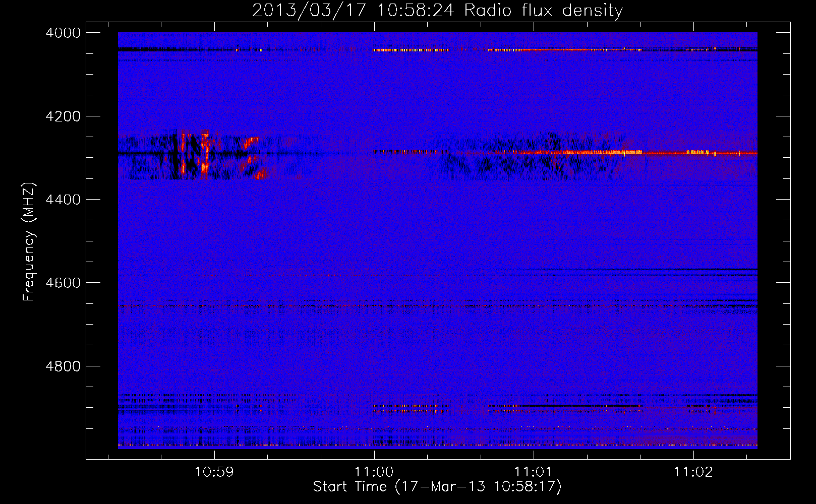The width and height of the screenshot is (816, 504).
Task: Select the 4400 frequency axis label
Action: 63,200
